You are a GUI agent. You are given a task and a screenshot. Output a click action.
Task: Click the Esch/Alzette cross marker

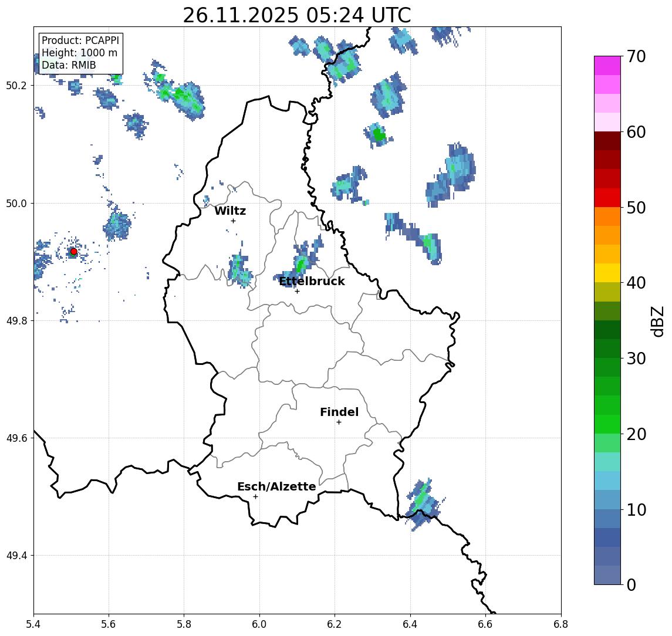point(255,497)
